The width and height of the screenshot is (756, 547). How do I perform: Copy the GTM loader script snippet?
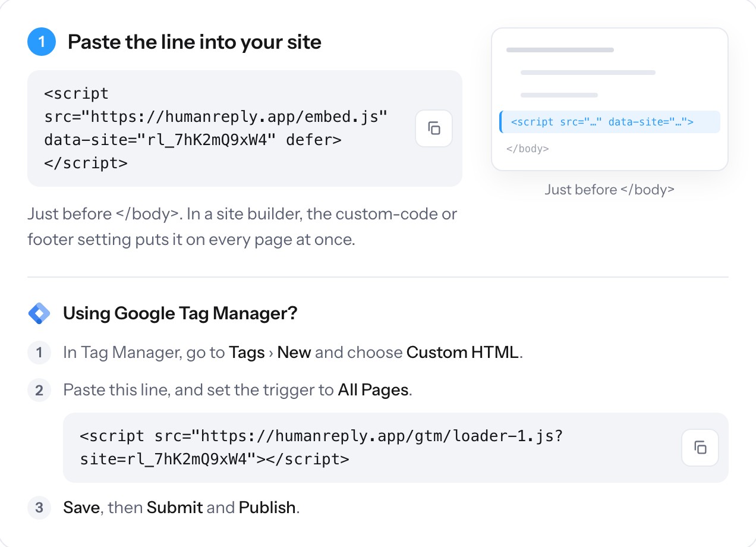[700, 448]
